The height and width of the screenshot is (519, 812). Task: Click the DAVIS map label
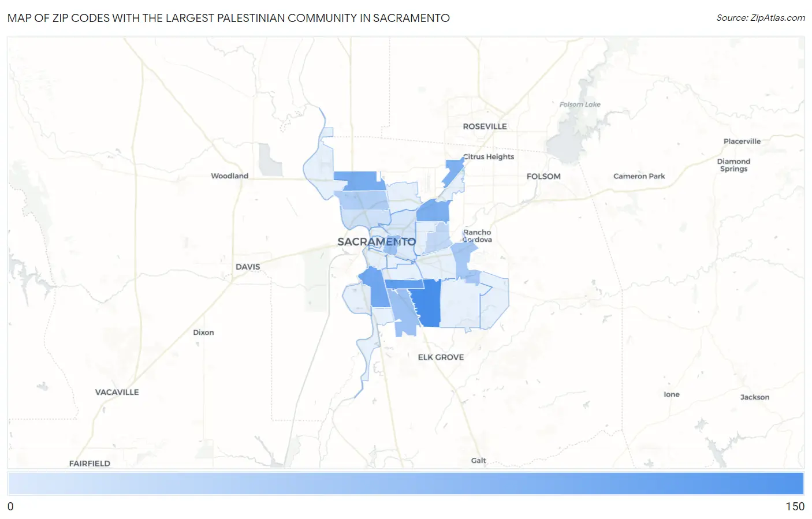pos(248,267)
